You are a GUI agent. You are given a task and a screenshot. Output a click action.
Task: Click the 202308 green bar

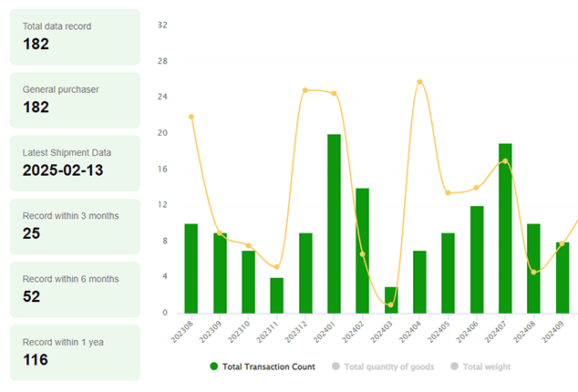[x=191, y=268]
